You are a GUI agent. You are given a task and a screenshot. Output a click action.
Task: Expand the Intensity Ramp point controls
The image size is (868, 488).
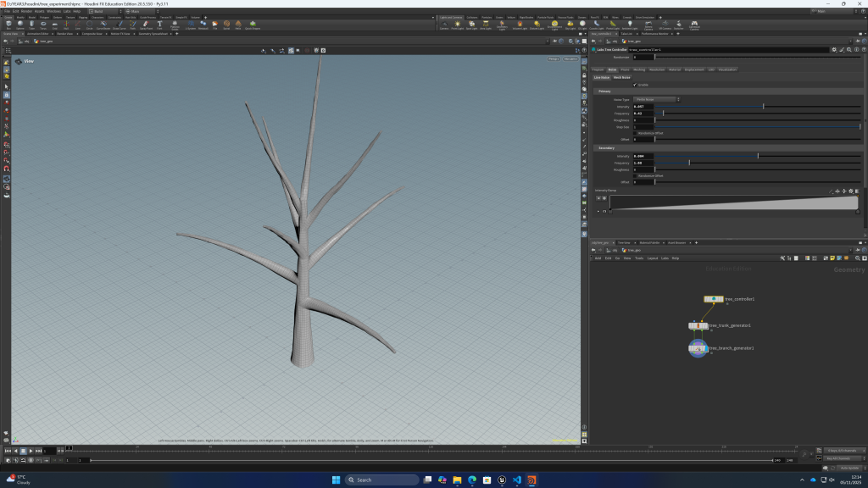(598, 210)
